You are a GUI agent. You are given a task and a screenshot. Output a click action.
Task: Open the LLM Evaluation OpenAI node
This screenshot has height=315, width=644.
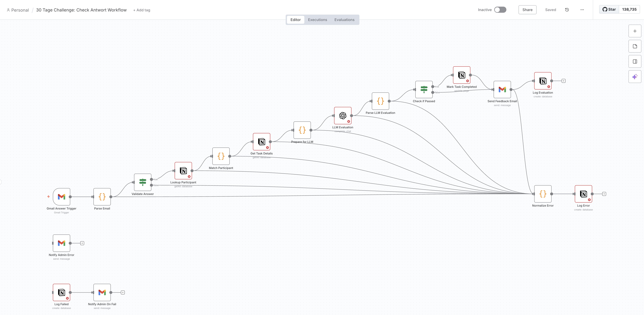[342, 115]
